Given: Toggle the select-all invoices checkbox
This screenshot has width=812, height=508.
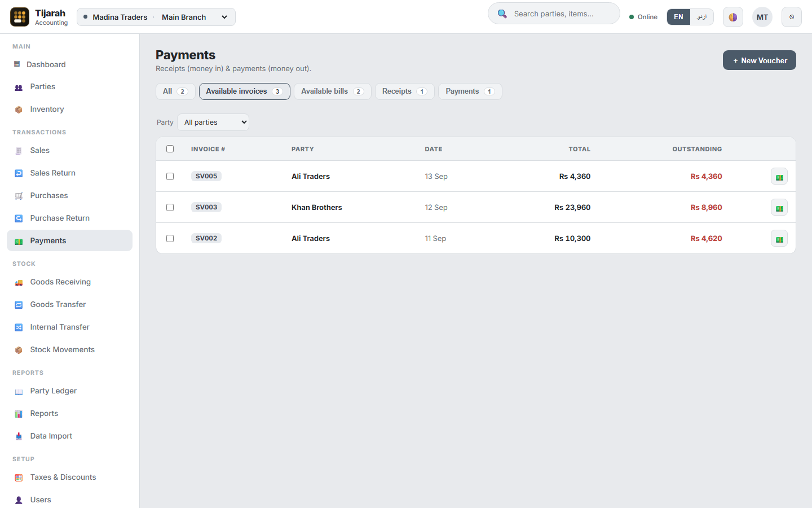Looking at the screenshot, I should [170, 149].
